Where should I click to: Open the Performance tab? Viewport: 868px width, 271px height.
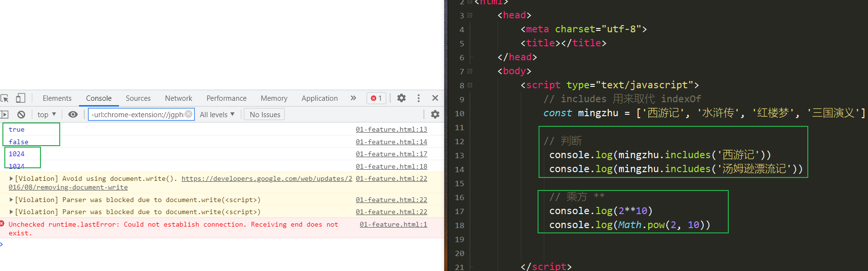pyautogui.click(x=226, y=98)
